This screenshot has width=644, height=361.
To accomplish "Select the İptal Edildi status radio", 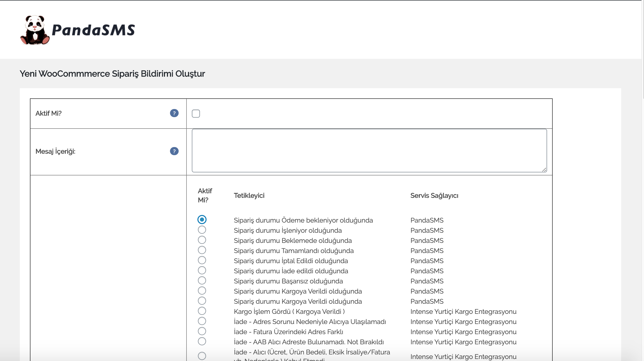I will pyautogui.click(x=202, y=260).
